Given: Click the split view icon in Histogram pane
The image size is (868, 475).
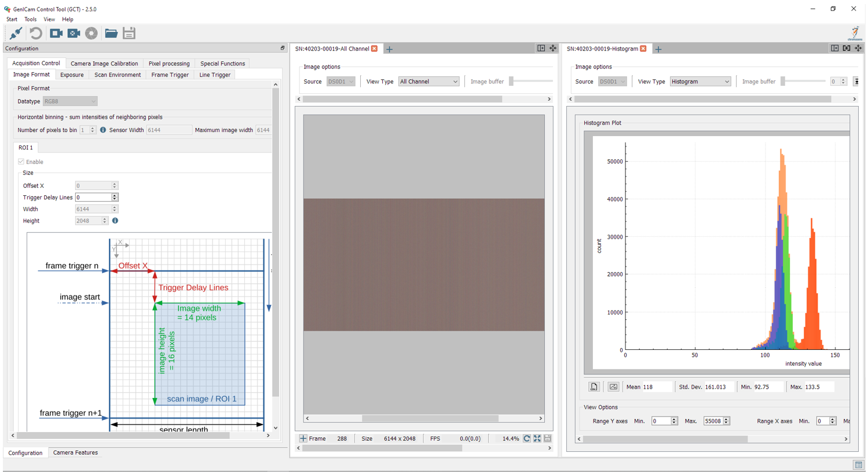Looking at the screenshot, I should tap(835, 49).
